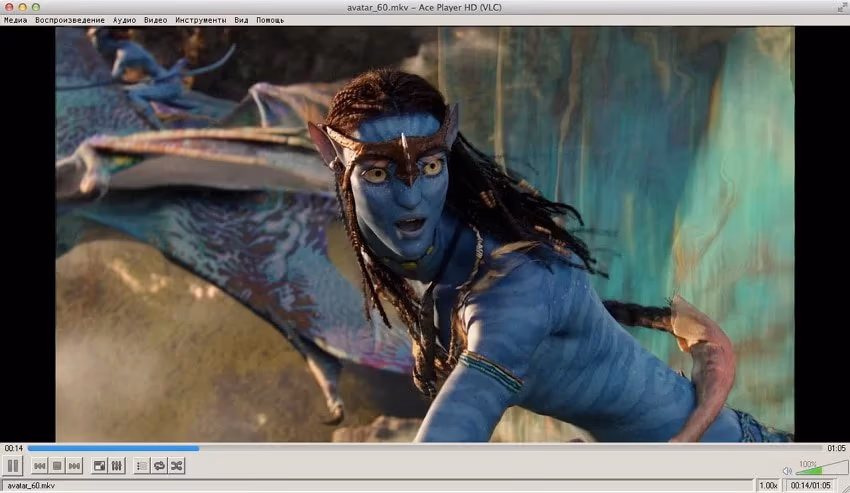Open extended settings equalizer panel
850x493 pixels.
click(117, 466)
